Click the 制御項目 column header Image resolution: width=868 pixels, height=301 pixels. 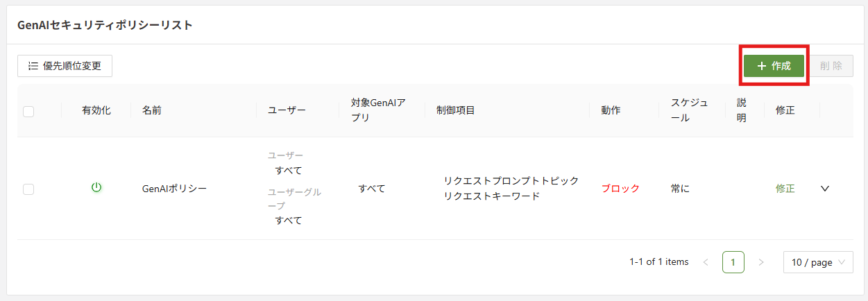pyautogui.click(x=455, y=110)
